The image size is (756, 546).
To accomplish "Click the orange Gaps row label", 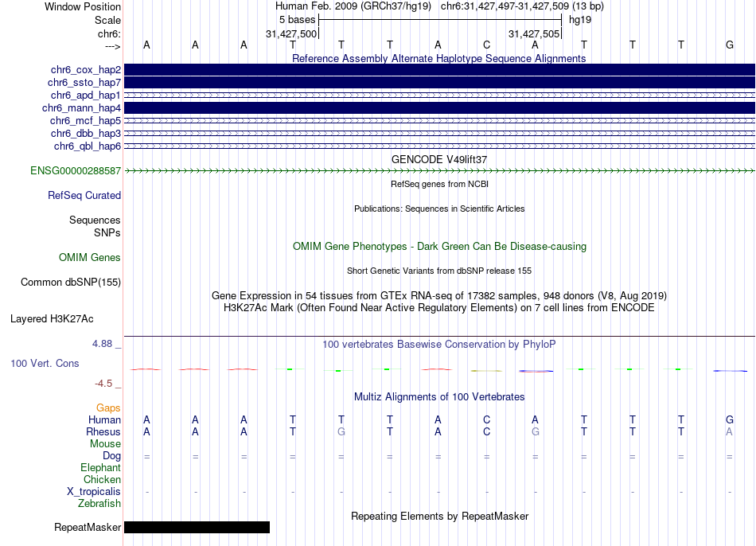I will [108, 408].
